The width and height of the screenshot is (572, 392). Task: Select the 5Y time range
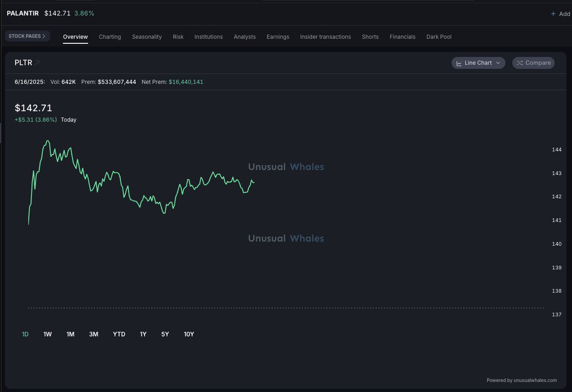point(165,334)
